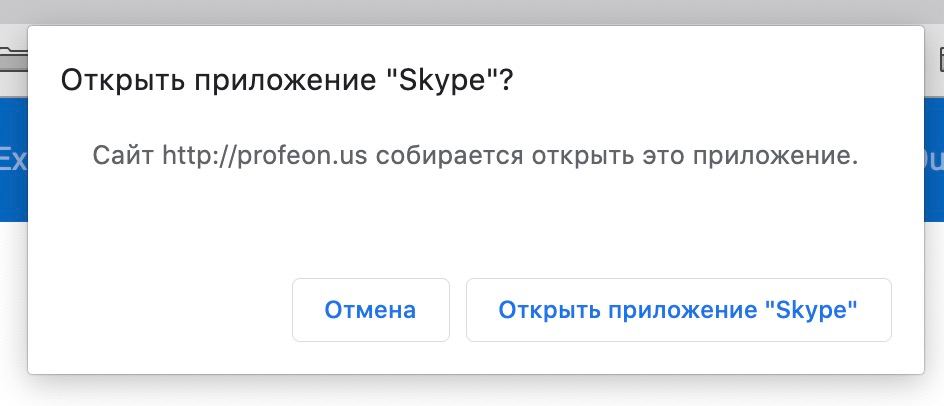Click the empty dialog area left of Отмена

[160, 310]
